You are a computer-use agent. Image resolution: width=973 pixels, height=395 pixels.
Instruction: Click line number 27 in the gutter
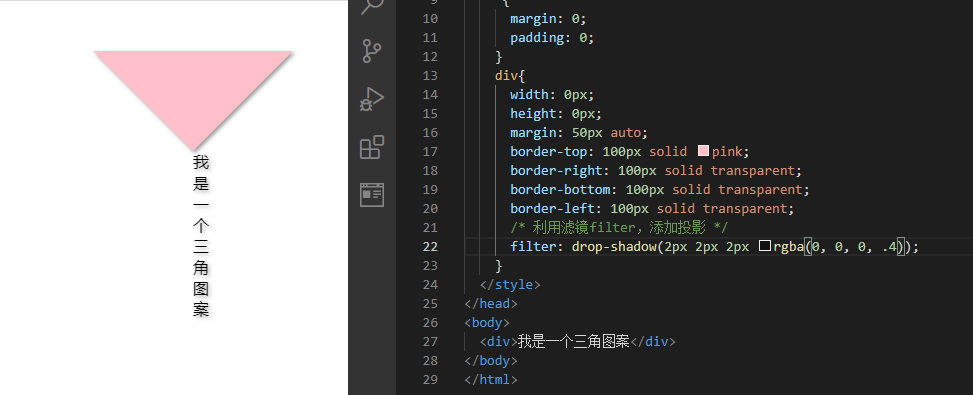click(x=430, y=342)
